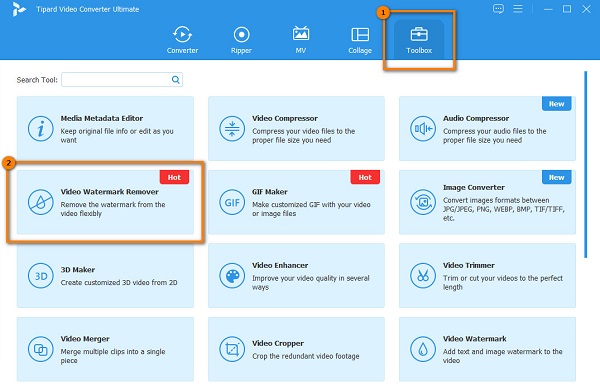The image size is (600, 387).
Task: Click the Video Enhancer palette icon
Action: (x=232, y=276)
